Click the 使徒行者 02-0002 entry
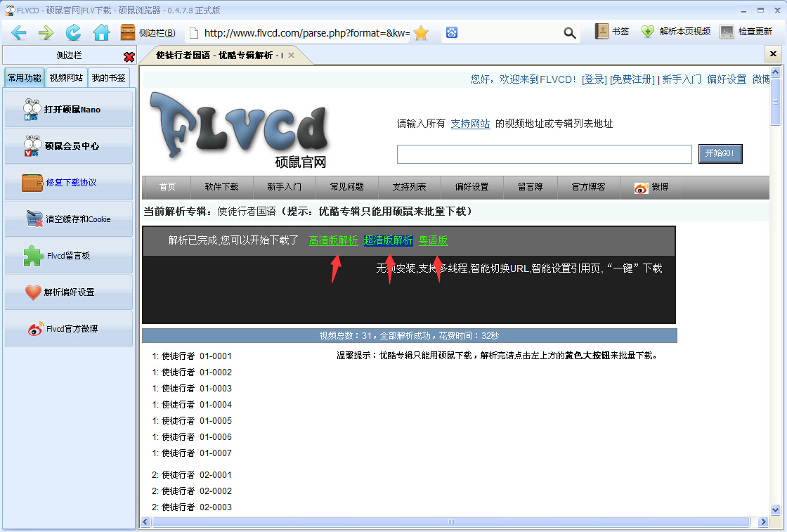The width and height of the screenshot is (787, 532). (x=192, y=491)
